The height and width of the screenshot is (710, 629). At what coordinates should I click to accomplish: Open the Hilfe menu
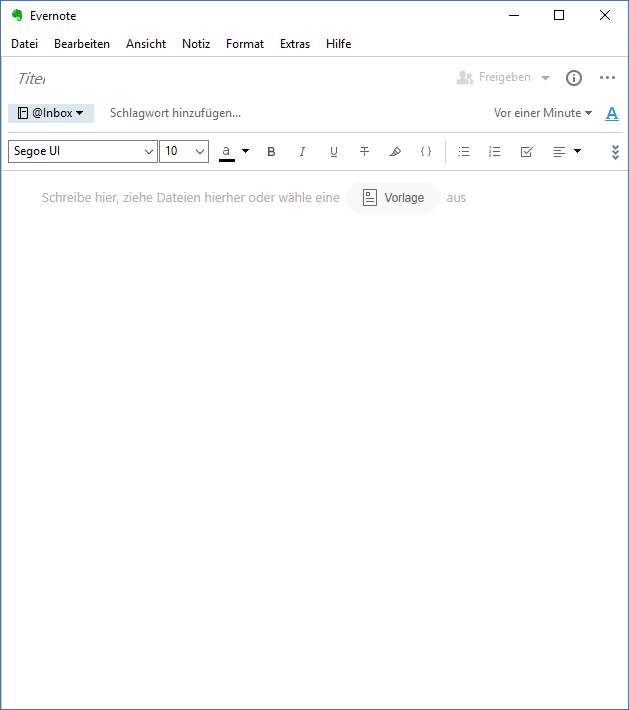339,44
